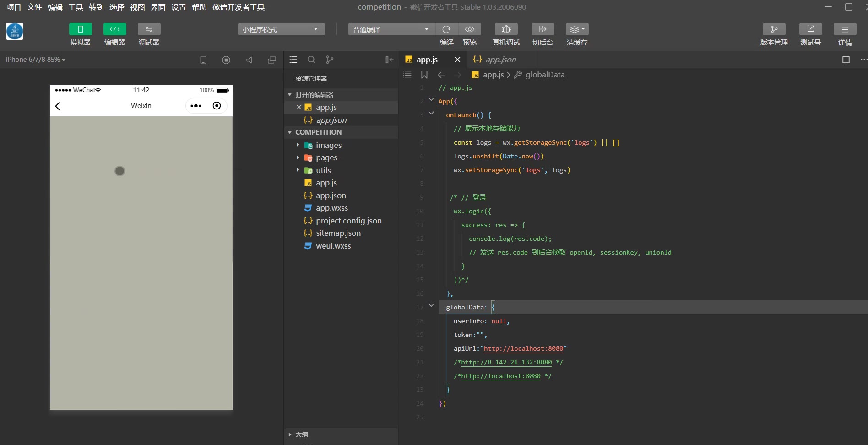Click the preview eye icon
868x445 pixels.
click(x=469, y=29)
